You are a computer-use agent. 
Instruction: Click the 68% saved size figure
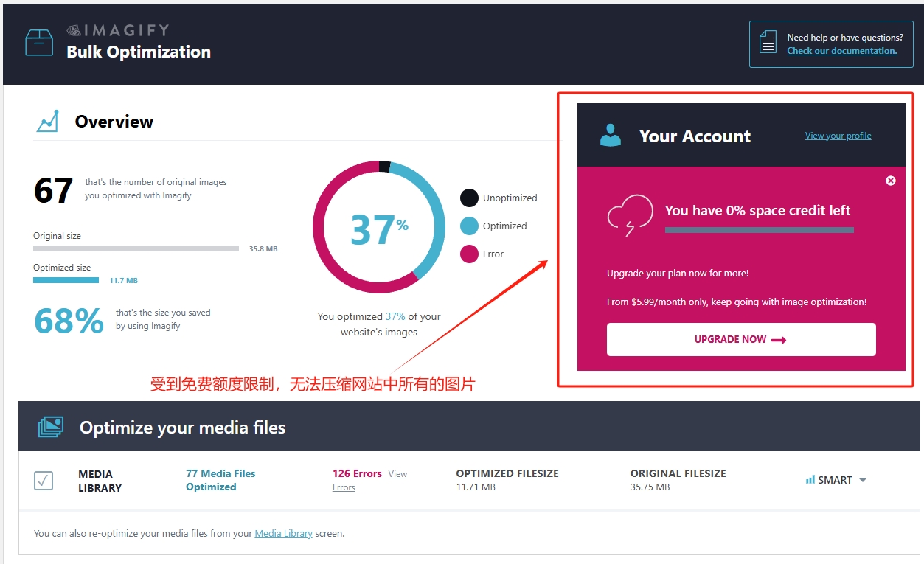[x=69, y=321]
